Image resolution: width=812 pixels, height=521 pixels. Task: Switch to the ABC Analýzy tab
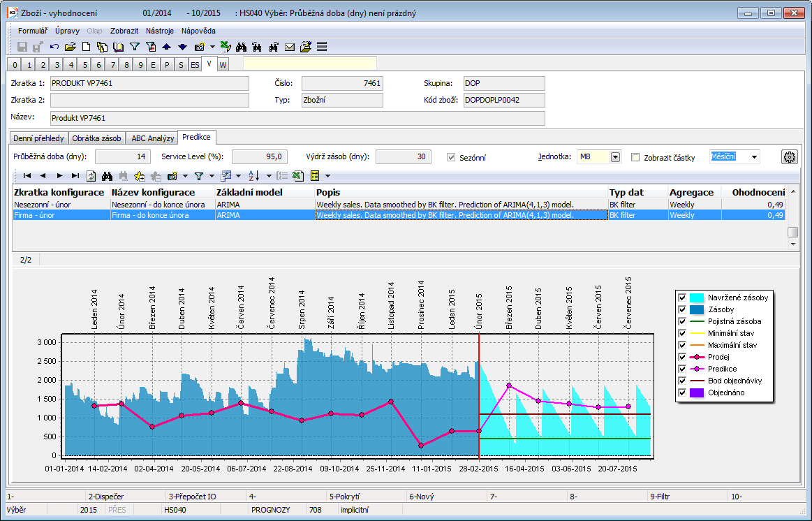pos(152,138)
